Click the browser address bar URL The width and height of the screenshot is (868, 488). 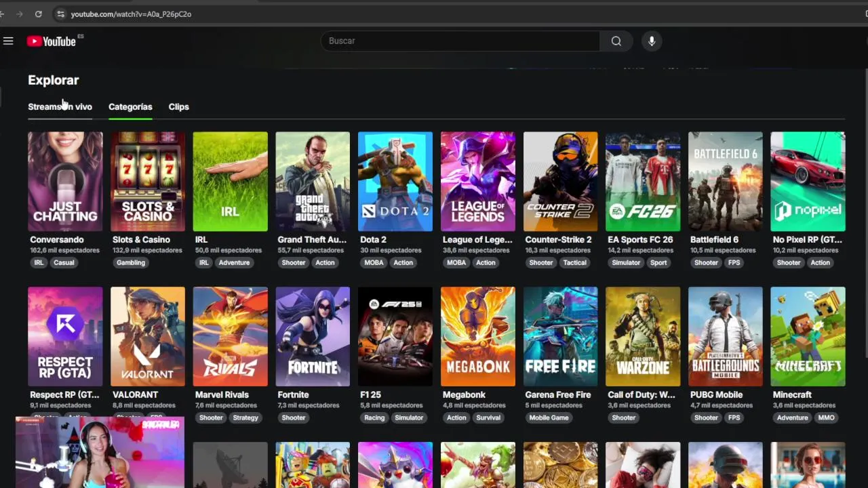131,14
